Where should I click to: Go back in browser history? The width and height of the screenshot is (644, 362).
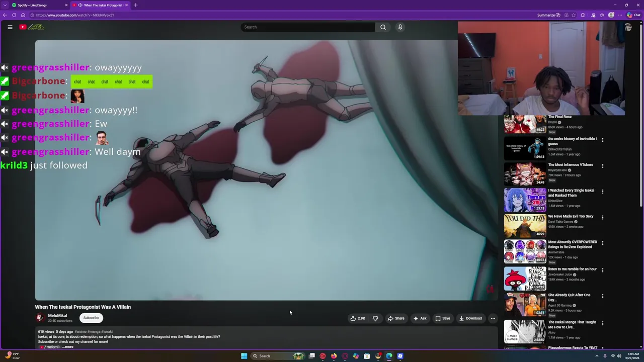[x=5, y=15]
